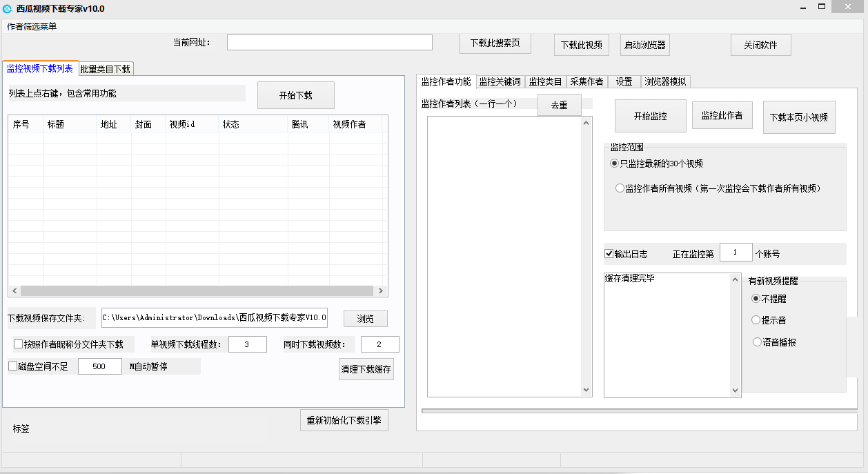Viewport: 868px width, 474px height.
Task: Click 开始监控 button
Action: pyautogui.click(x=651, y=116)
